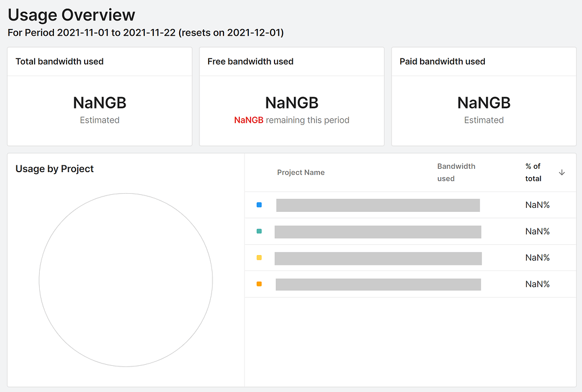Click the orange project color indicator
The height and width of the screenshot is (392, 582).
[259, 284]
